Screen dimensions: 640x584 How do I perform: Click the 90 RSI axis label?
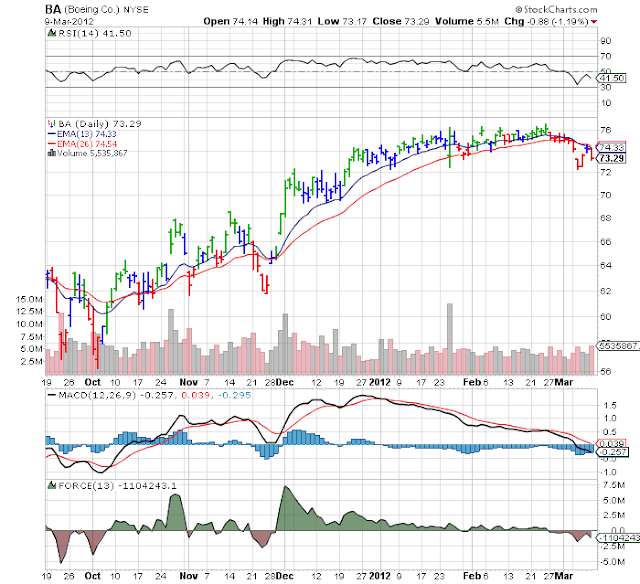pyautogui.click(x=606, y=41)
